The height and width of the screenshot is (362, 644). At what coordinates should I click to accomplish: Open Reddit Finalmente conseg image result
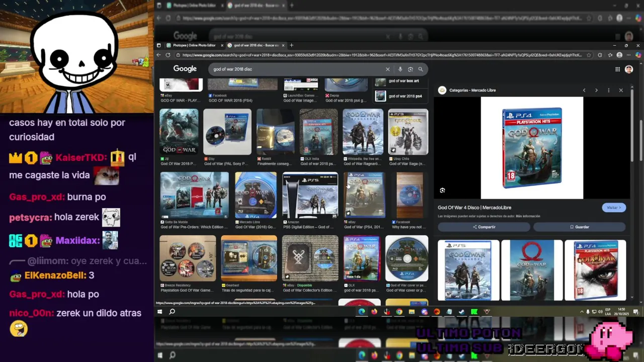click(x=275, y=132)
